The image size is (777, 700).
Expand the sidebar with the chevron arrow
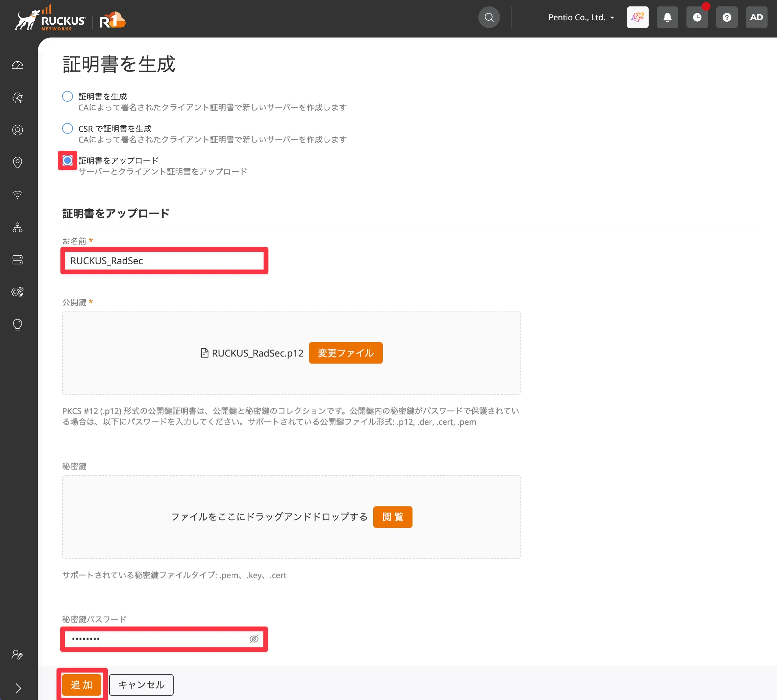coord(18,688)
